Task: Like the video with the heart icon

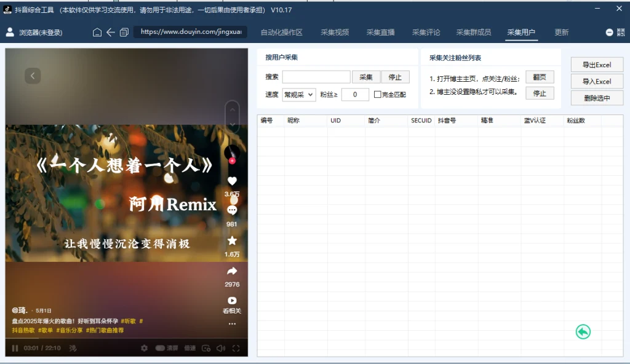Action: 232,181
